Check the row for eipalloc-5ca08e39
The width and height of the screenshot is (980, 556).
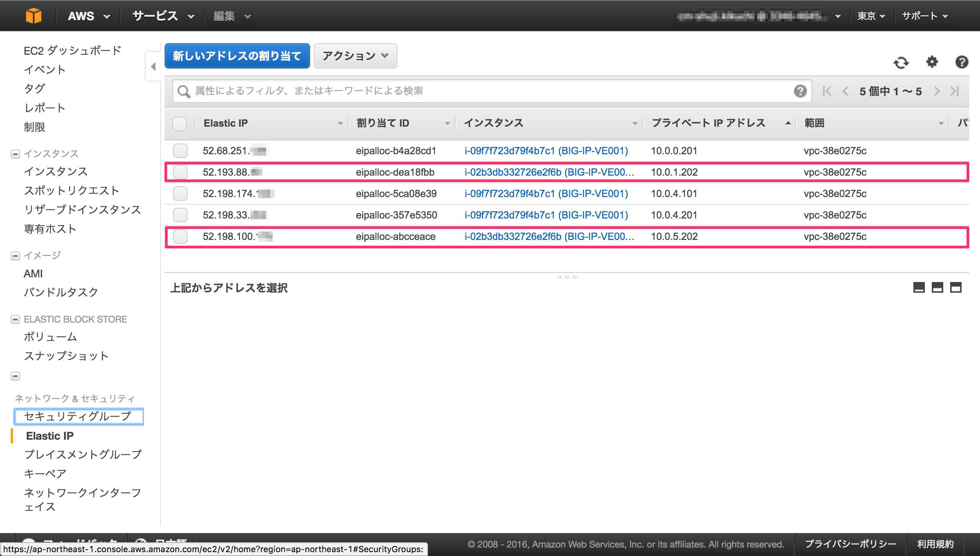(180, 194)
